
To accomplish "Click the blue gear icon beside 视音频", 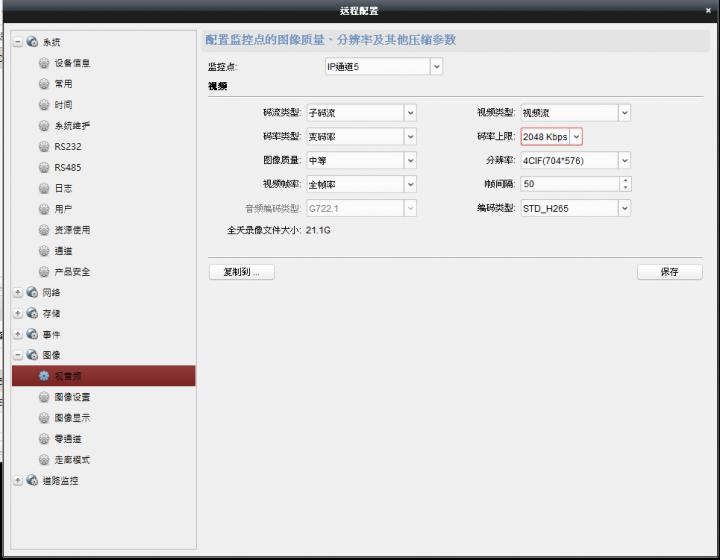I will [x=44, y=376].
